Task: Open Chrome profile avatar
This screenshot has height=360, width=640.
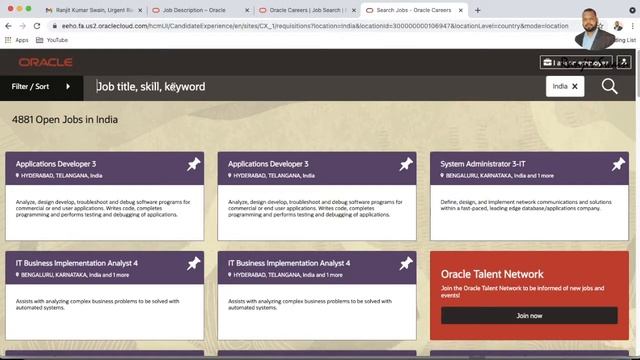Action: pos(618,26)
